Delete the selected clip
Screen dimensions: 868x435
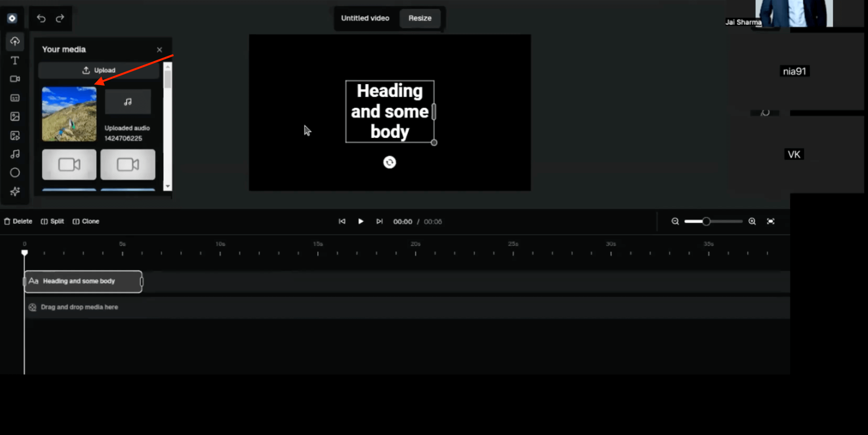pos(18,221)
